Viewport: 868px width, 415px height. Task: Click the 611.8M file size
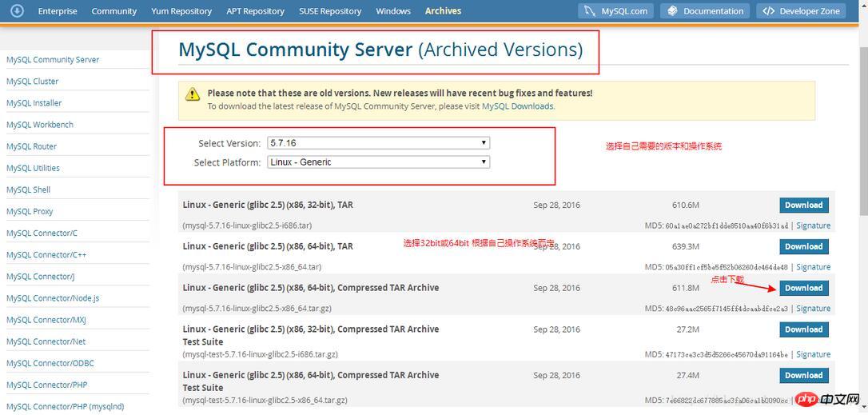(x=685, y=288)
